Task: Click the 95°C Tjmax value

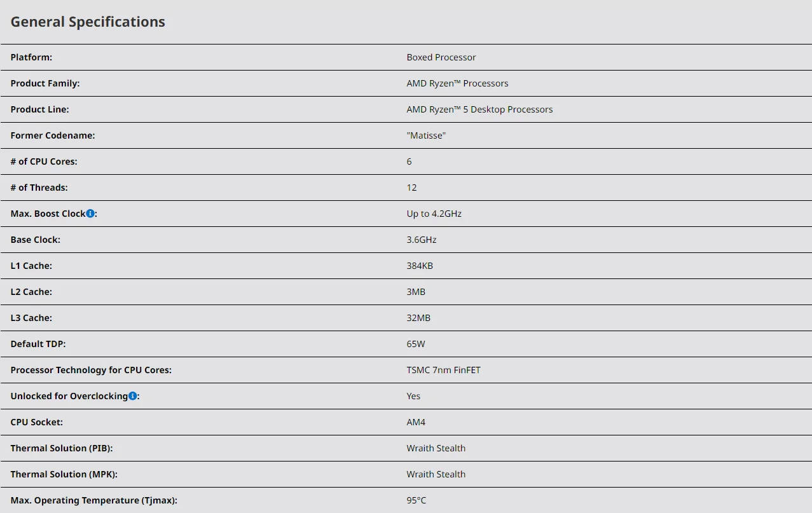Action: (x=416, y=500)
